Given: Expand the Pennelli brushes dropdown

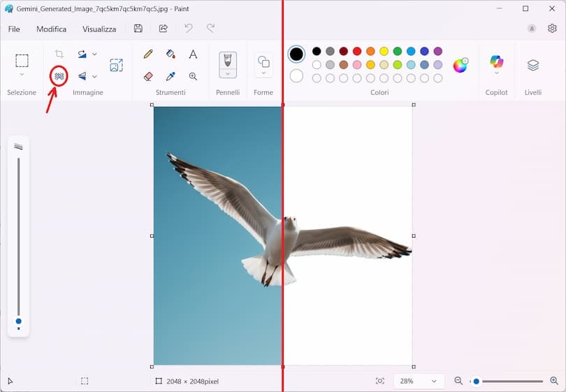Looking at the screenshot, I should coord(228,73).
